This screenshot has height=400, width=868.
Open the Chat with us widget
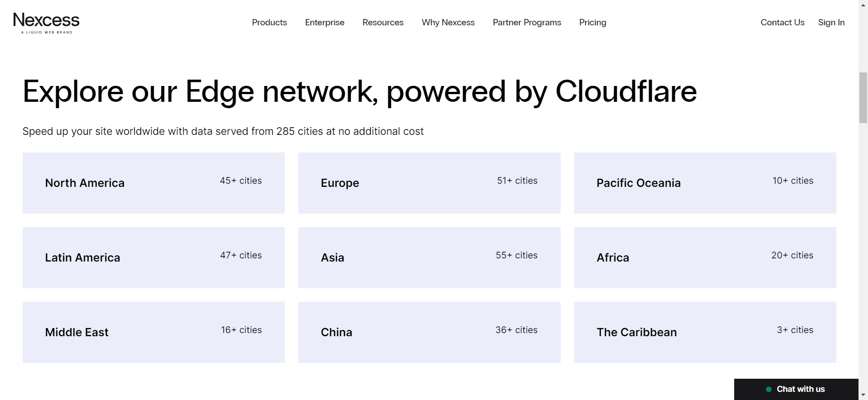pyautogui.click(x=796, y=389)
